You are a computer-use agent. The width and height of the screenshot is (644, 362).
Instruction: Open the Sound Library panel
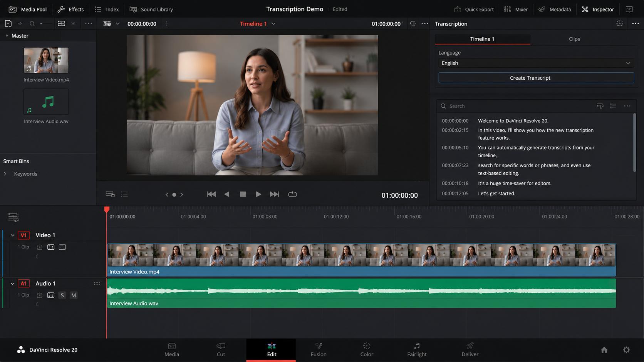click(x=151, y=9)
